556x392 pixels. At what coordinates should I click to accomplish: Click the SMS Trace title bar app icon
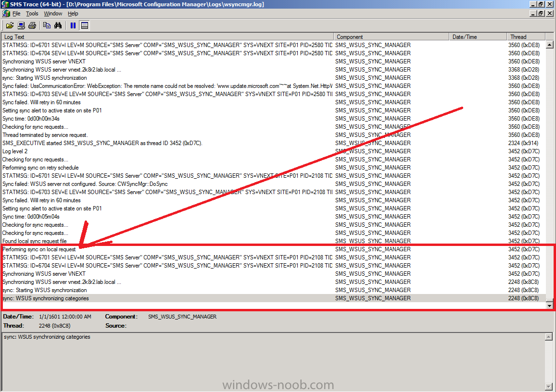pyautogui.click(x=5, y=4)
